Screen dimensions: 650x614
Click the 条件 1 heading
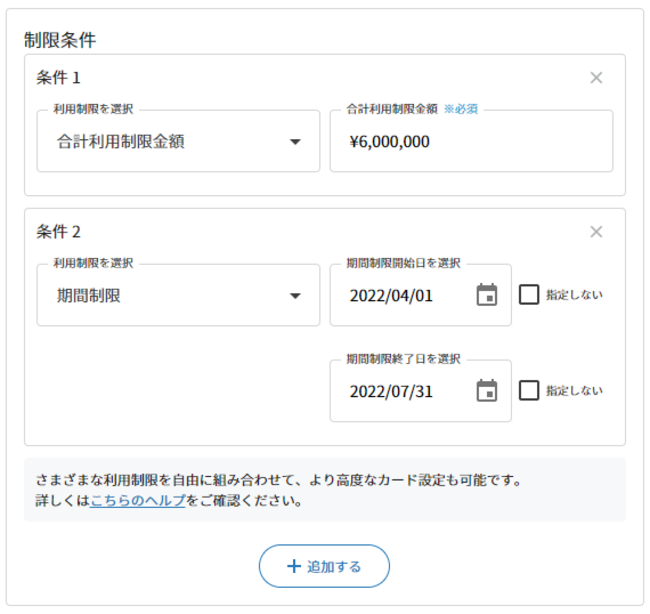pyautogui.click(x=58, y=78)
